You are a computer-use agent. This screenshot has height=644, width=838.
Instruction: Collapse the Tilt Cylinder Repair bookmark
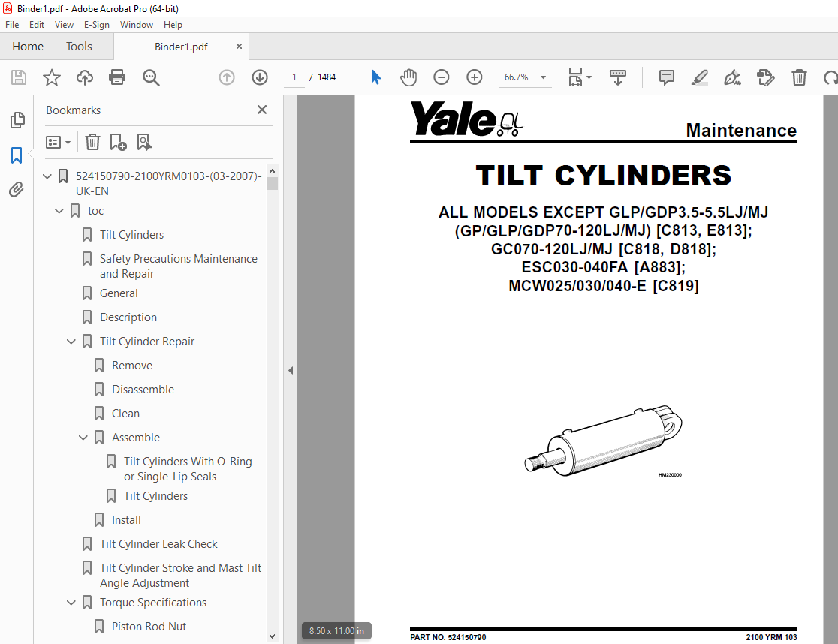tap(71, 342)
